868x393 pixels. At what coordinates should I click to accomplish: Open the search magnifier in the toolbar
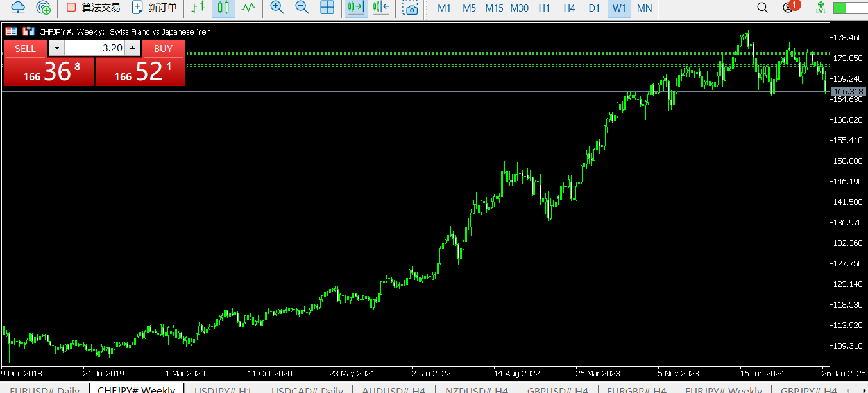point(762,8)
